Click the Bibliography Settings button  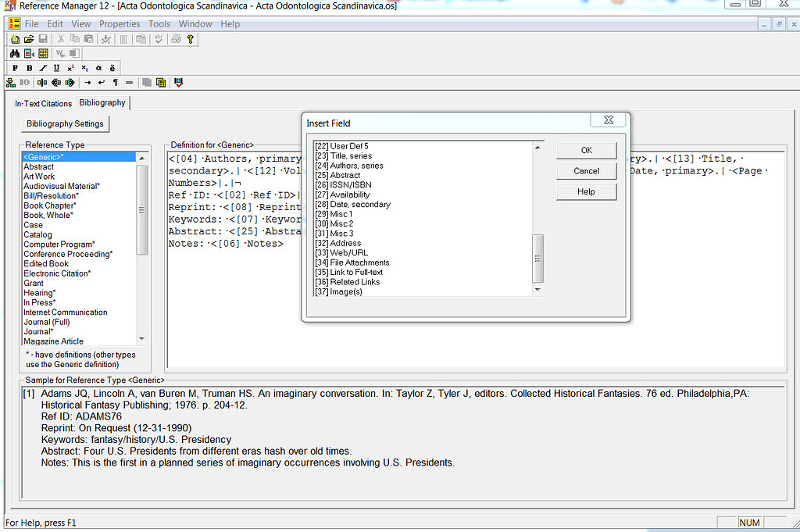(x=65, y=123)
